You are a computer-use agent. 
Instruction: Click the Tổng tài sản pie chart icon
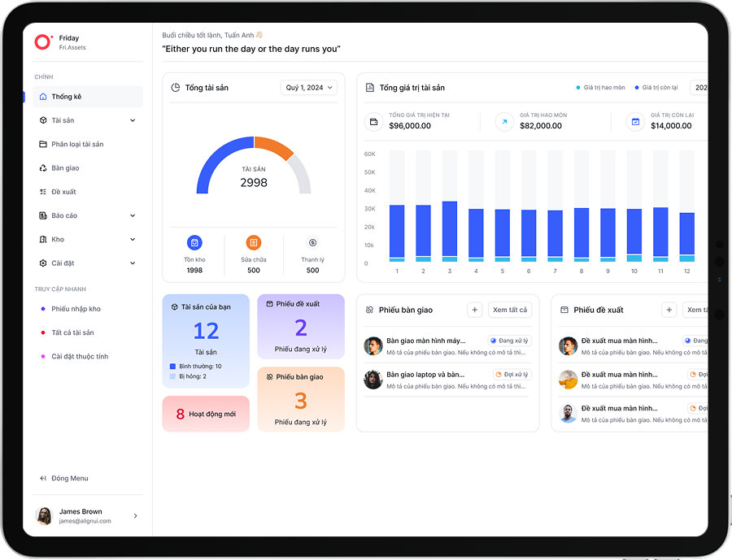point(176,88)
